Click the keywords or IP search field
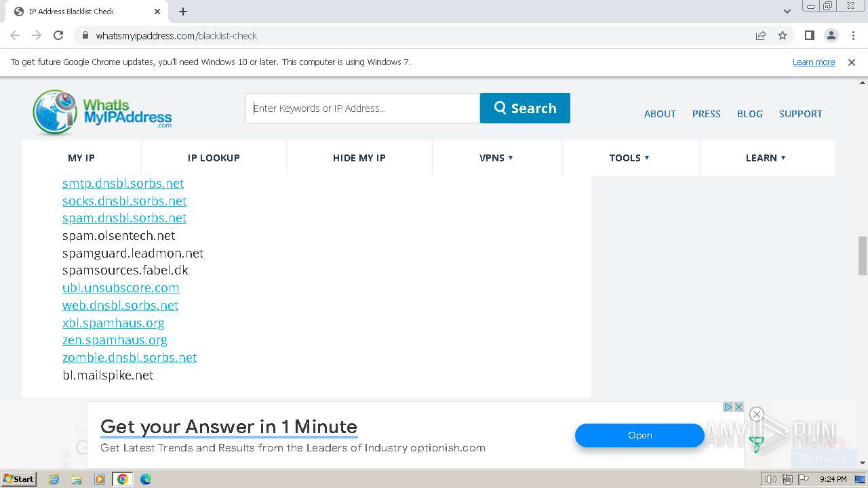This screenshot has width=868, height=488. (x=362, y=108)
